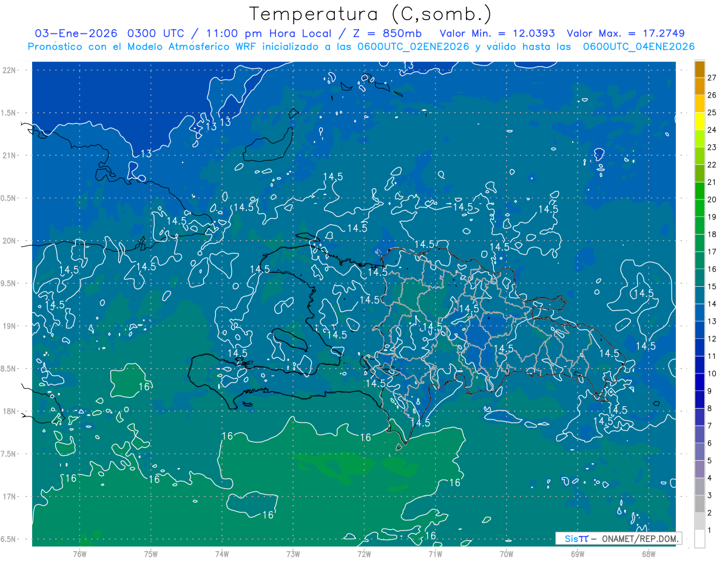Click the "73W" longitude axis label
The width and height of the screenshot is (728, 562).
point(293,554)
